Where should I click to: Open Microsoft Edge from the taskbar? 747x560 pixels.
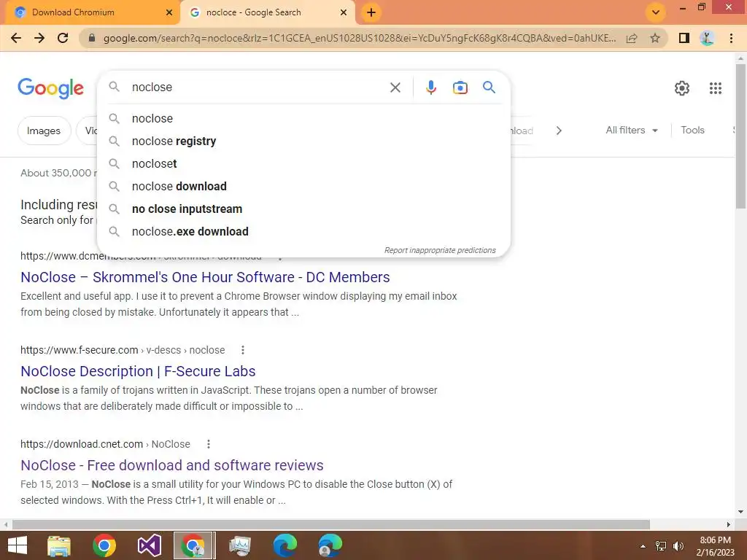[x=285, y=545]
